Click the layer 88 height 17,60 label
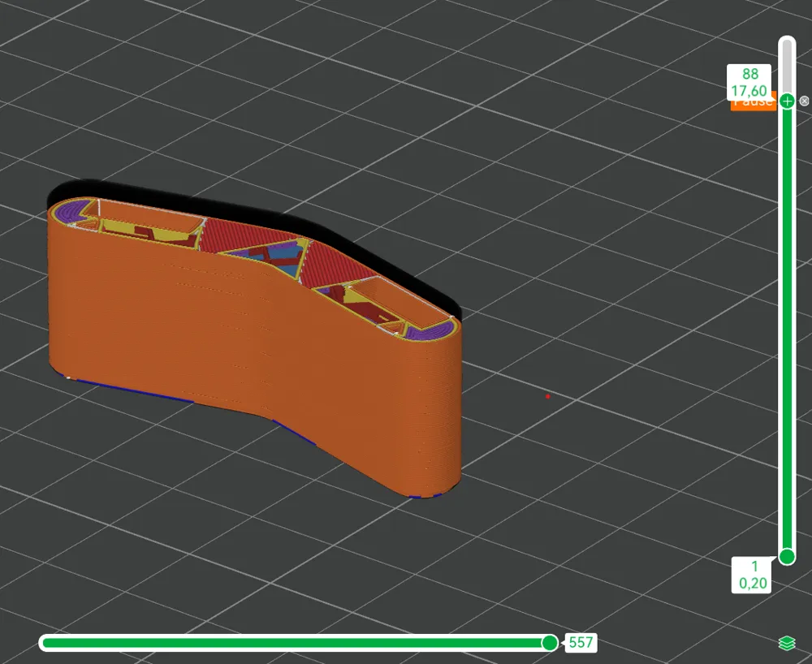 pyautogui.click(x=749, y=82)
